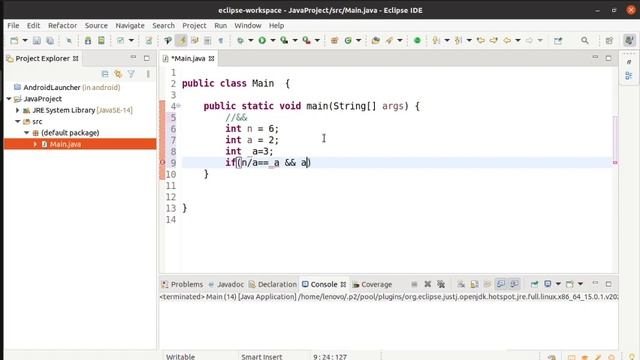The image size is (640, 360).
Task: Switch to the Problems tab
Action: pyautogui.click(x=182, y=284)
